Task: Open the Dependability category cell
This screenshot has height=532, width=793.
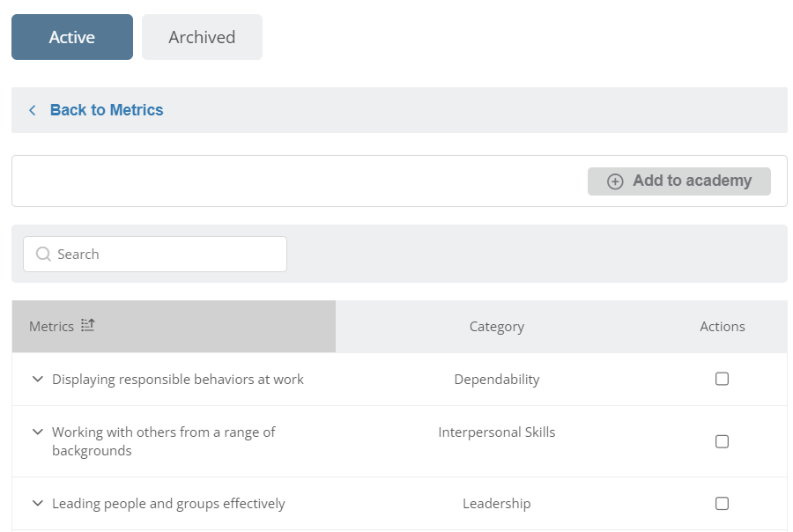Action: point(497,380)
